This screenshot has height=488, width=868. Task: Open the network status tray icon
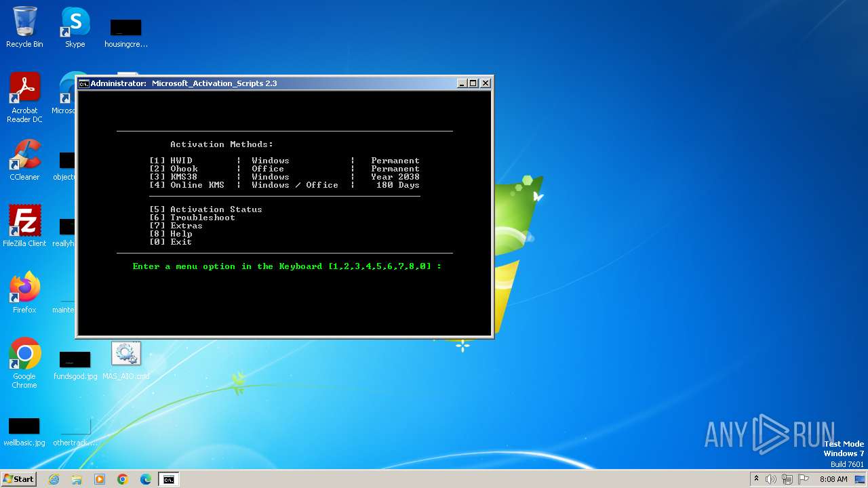click(x=787, y=479)
